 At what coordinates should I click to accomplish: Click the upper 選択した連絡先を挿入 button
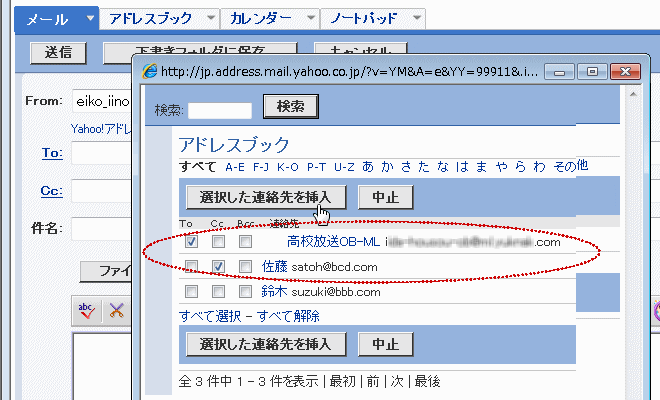(x=266, y=197)
